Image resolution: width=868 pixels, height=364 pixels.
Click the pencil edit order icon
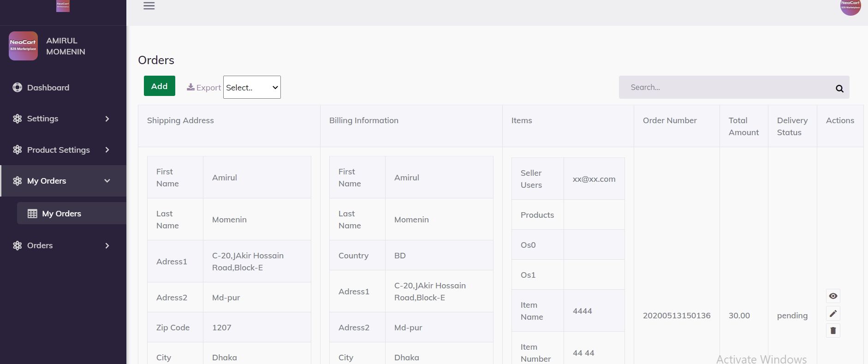point(833,314)
